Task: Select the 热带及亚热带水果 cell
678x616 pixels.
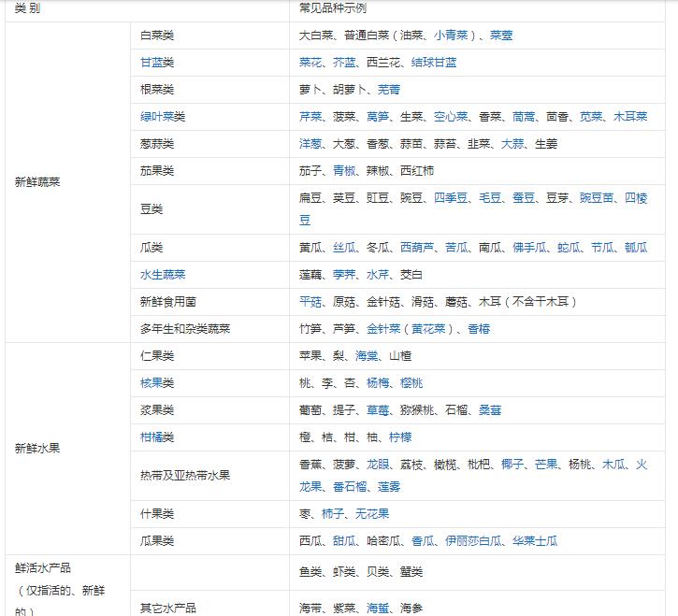Action: coord(209,476)
